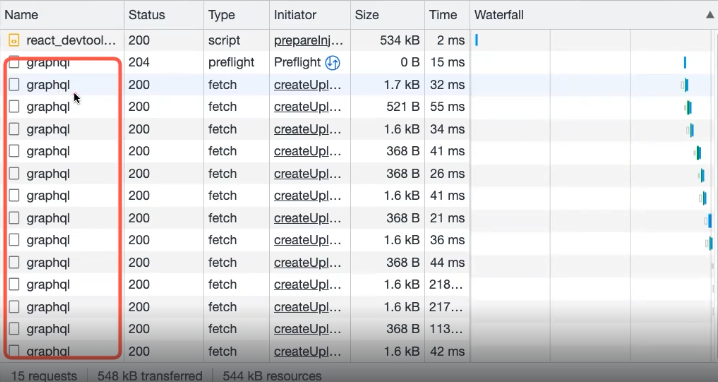718x382 pixels.
Task: Click the 218… time cell
Action: click(446, 284)
